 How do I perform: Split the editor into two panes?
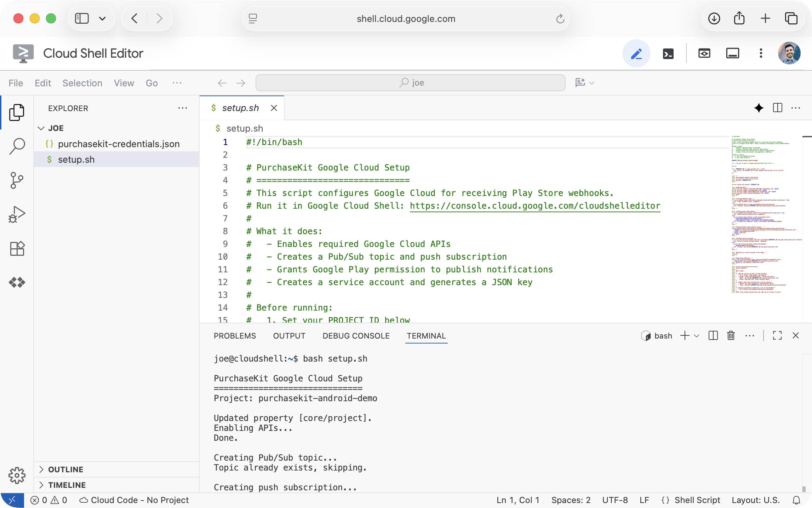tap(777, 108)
